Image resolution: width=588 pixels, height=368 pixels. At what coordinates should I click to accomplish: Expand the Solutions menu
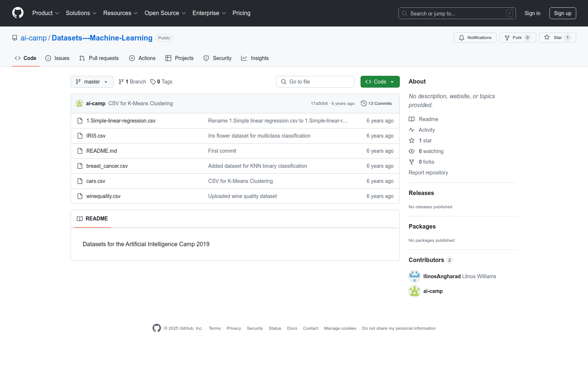(x=81, y=13)
